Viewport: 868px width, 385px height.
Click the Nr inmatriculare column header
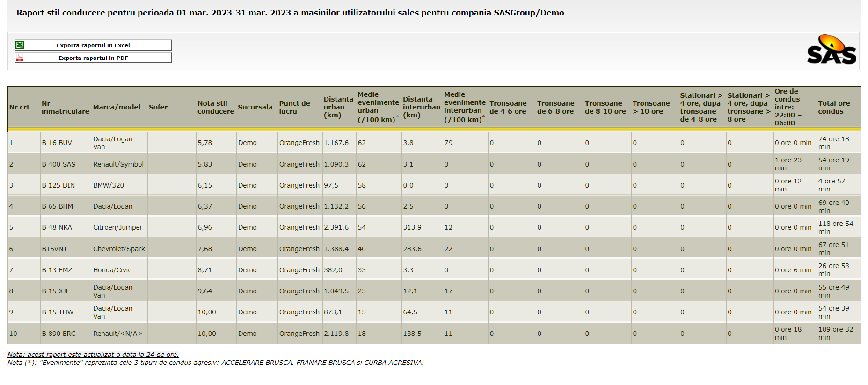point(65,107)
